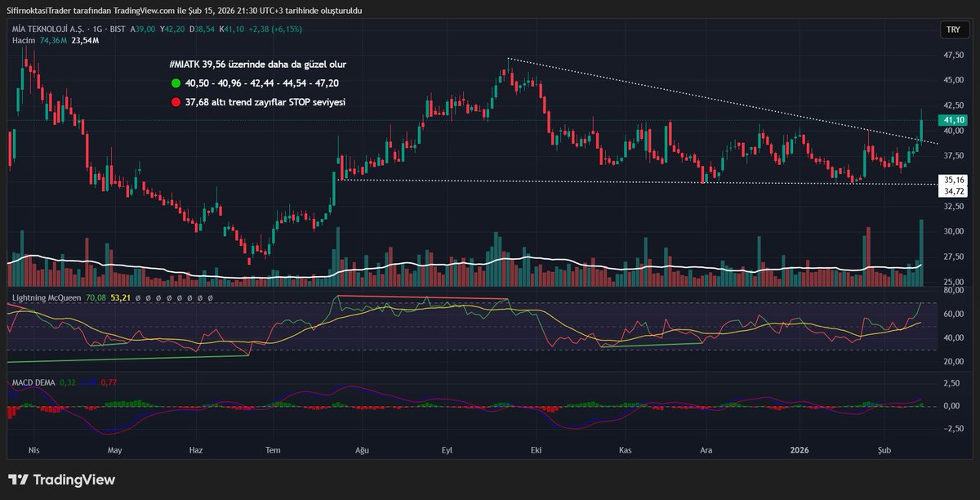Click the Haz label on time axis
The width and height of the screenshot is (980, 500).
coord(195,450)
